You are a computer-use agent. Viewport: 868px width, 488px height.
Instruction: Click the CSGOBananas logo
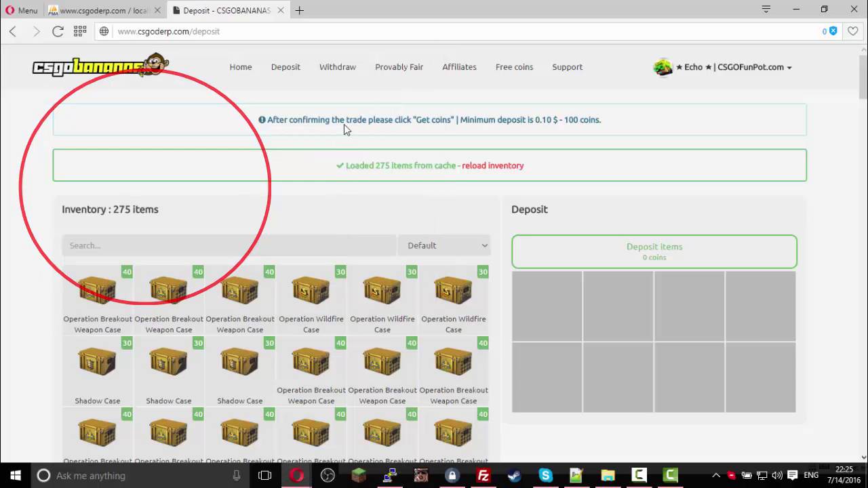100,66
